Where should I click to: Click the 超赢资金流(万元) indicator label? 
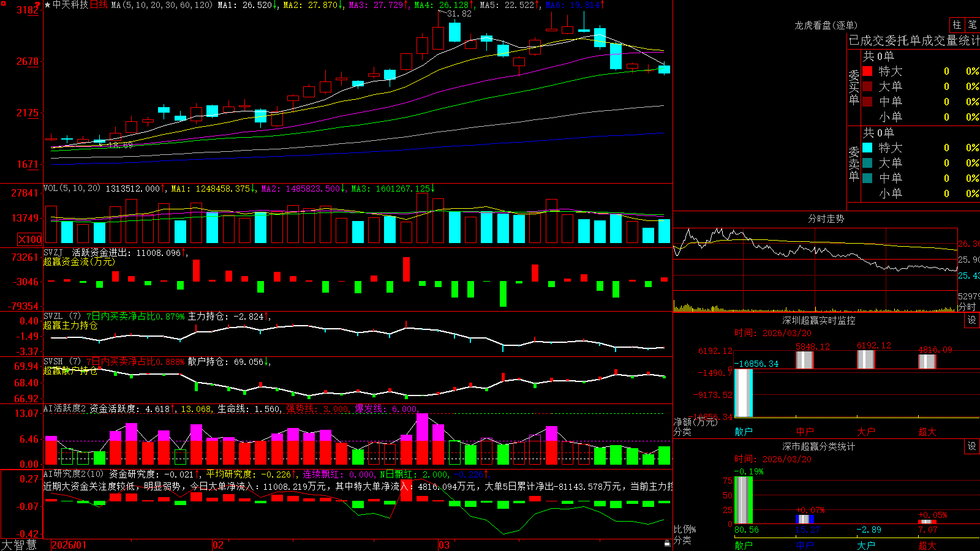(79, 261)
